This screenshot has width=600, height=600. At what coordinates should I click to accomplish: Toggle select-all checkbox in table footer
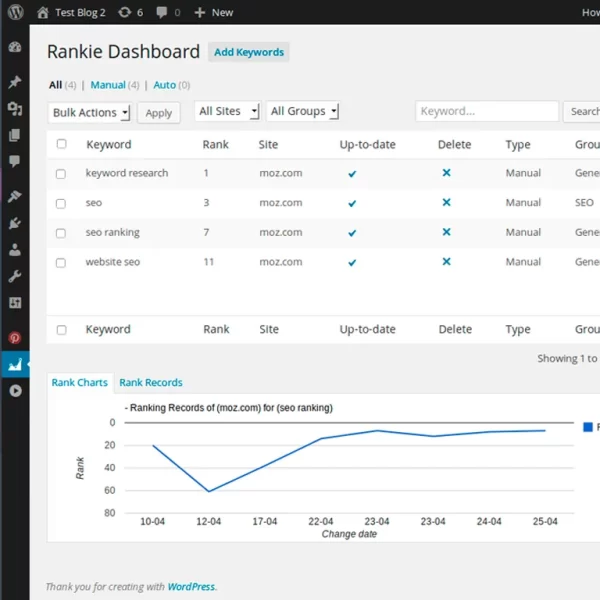pyautogui.click(x=61, y=330)
